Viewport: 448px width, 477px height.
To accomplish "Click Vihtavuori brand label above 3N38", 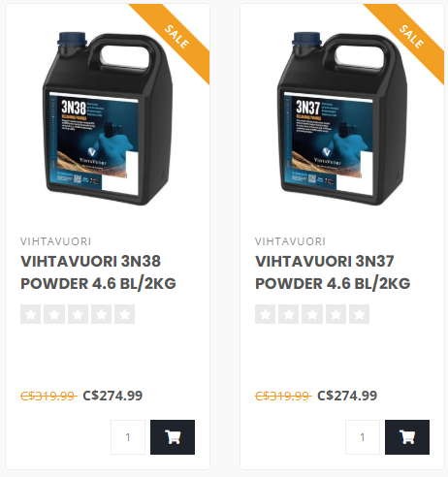I will tap(55, 241).
